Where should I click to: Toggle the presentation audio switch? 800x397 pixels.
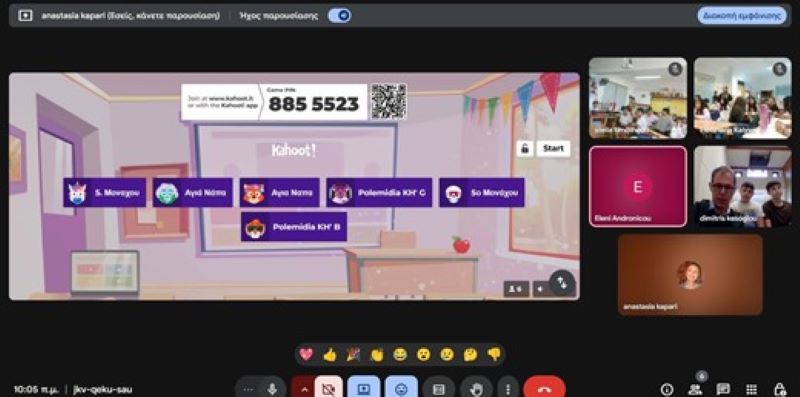339,16
